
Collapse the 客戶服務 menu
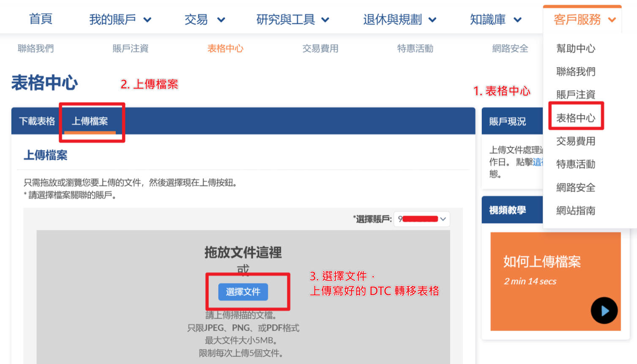[x=612, y=20]
